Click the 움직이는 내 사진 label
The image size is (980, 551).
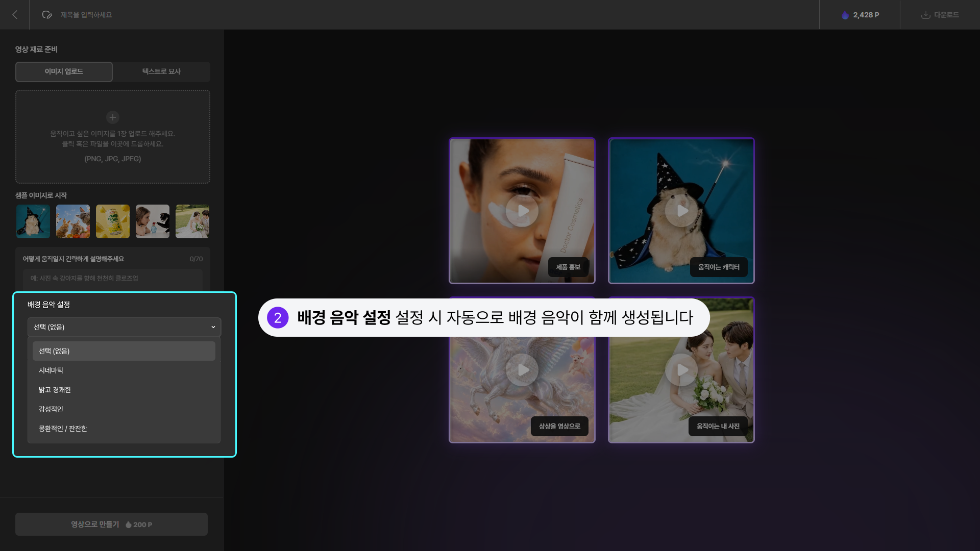point(718,427)
